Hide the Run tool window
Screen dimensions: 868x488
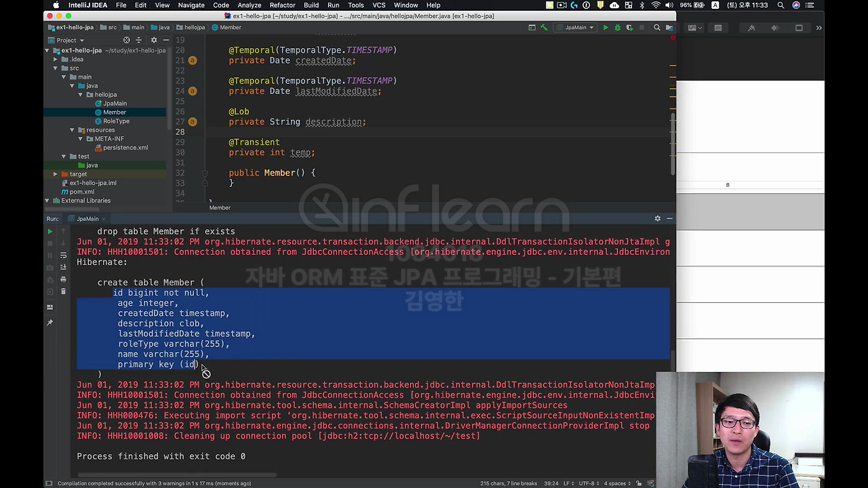pos(669,218)
